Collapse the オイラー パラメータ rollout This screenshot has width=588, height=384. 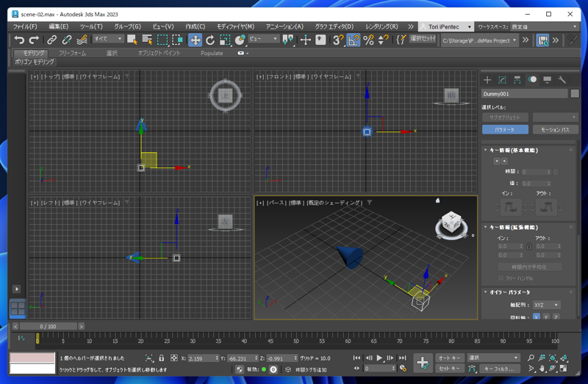click(510, 292)
